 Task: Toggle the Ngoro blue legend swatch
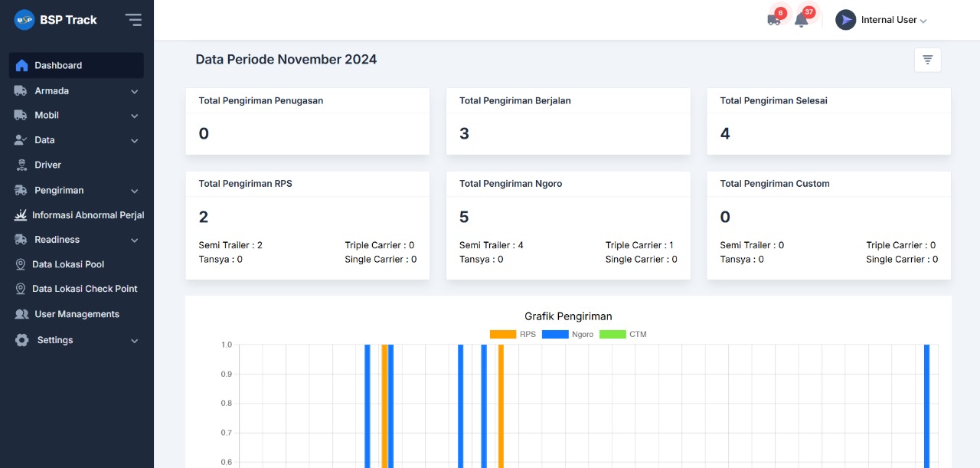coord(555,334)
